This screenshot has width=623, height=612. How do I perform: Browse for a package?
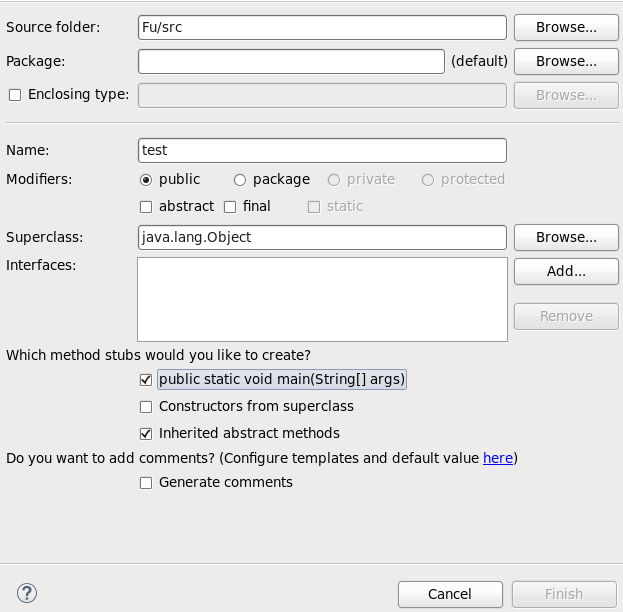click(x=566, y=61)
